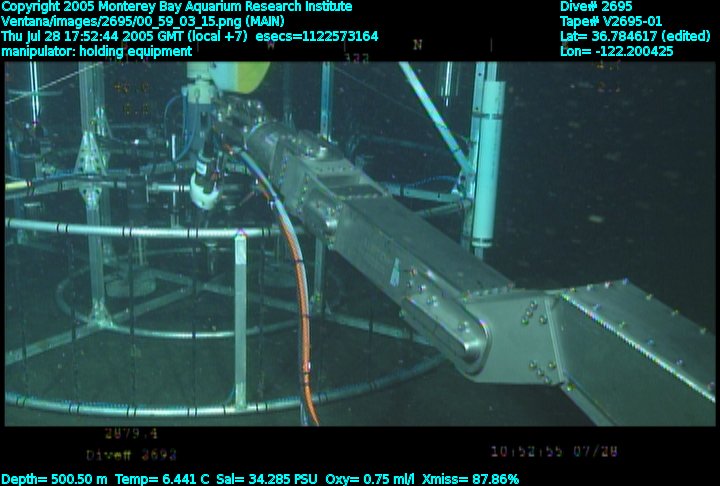The height and width of the screenshot is (486, 720).
Task: Click the compass N heading marker
Action: 417,45
